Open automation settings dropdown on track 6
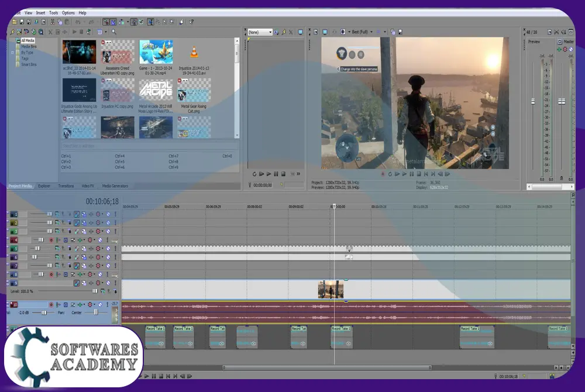Image resolution: width=585 pixels, height=392 pixels. pos(102,257)
